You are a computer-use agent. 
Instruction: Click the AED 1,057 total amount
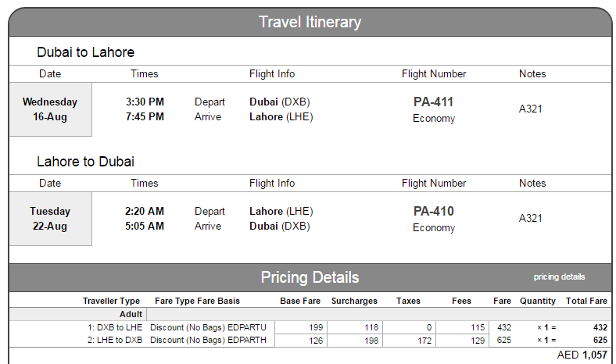coord(582,355)
